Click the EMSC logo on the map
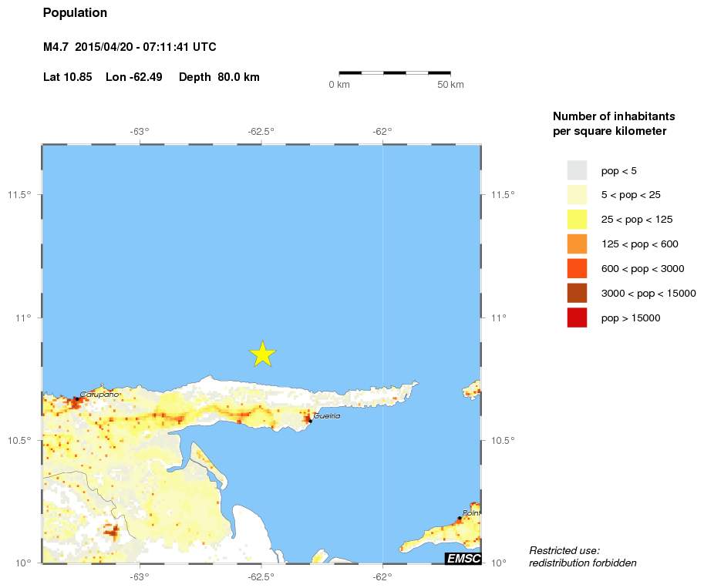This screenshot has height=588, width=704. click(x=463, y=559)
